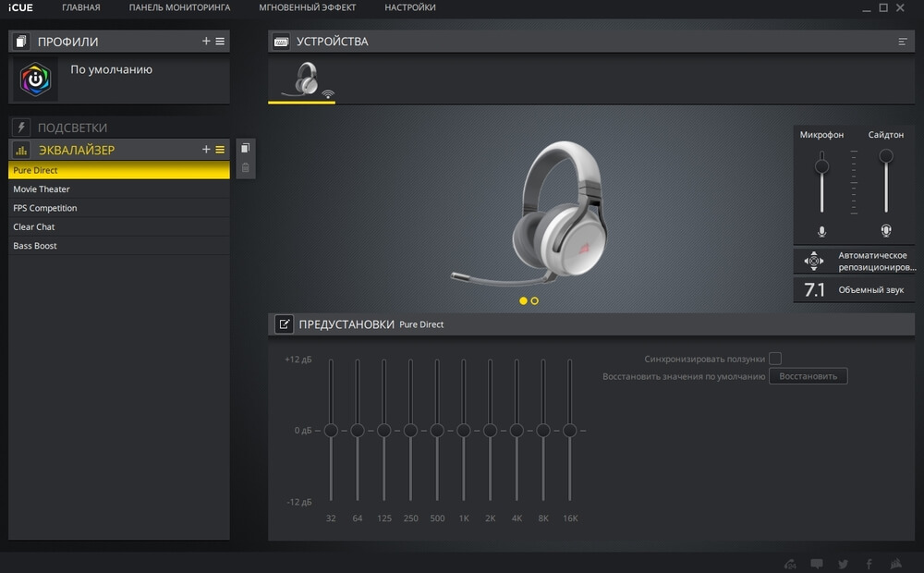924x573 pixels.
Task: Click the iCUE logo
Action: (x=20, y=7)
